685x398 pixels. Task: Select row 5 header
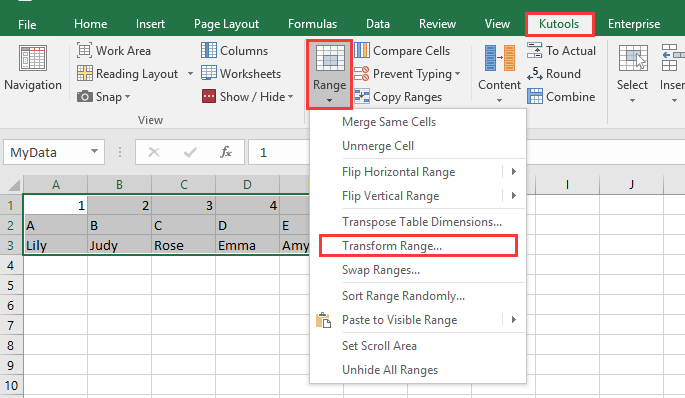point(11,286)
